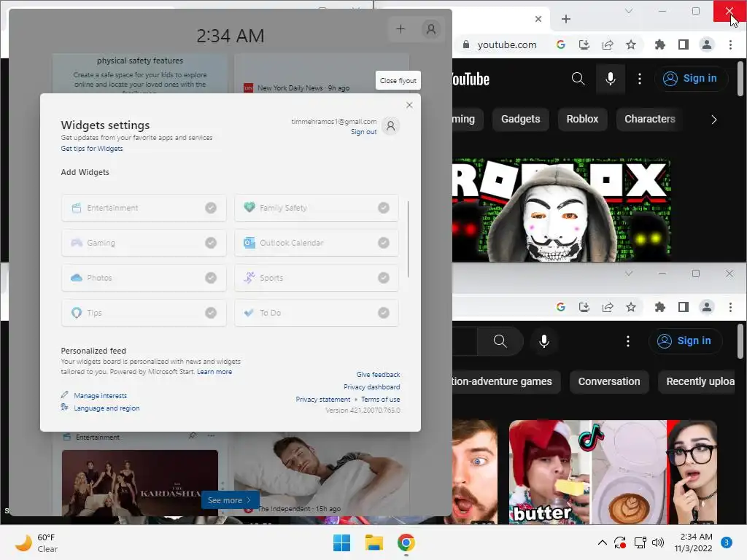This screenshot has height=560, width=747.
Task: Toggle the Entertainment widget checkmark
Action: (211, 208)
